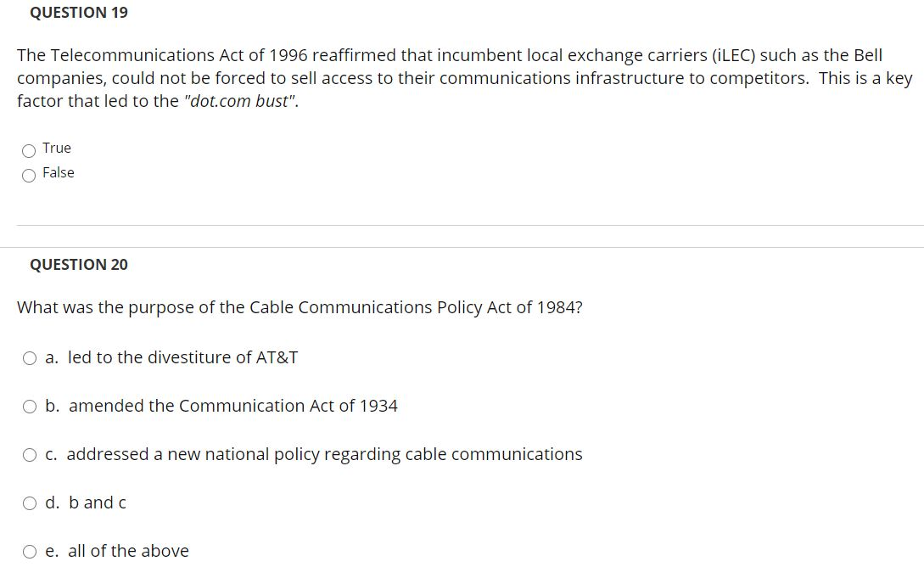Choose answer a, led to divestiture of AT&T
Viewport: 924px width, 567px height.
tap(29, 357)
